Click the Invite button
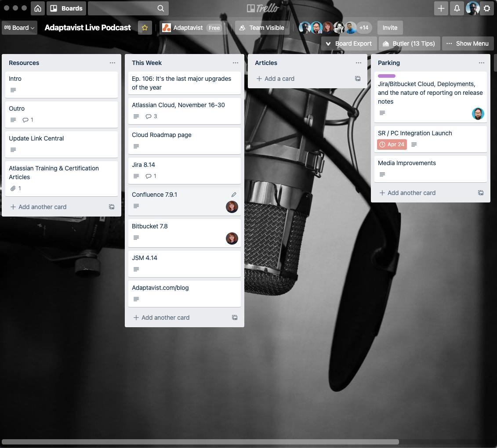Image resolution: width=497 pixels, height=448 pixels. (x=390, y=28)
